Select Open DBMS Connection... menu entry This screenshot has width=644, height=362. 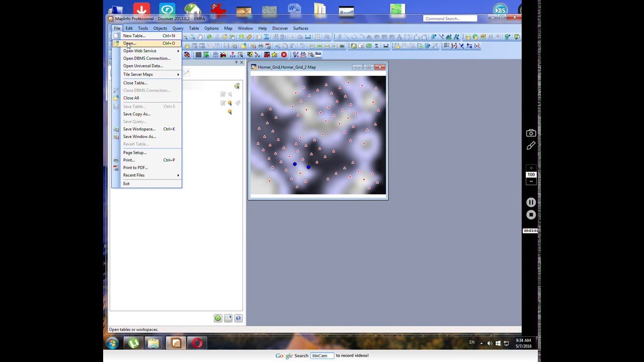(x=146, y=58)
